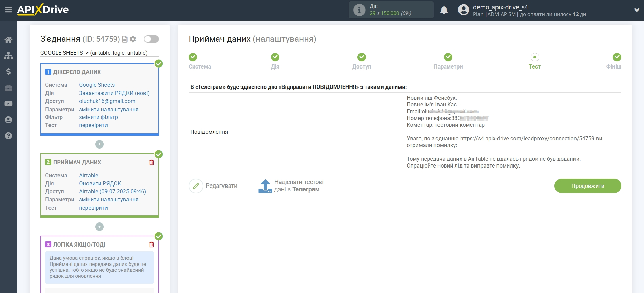Click the Повідомлення row label

[x=209, y=132]
